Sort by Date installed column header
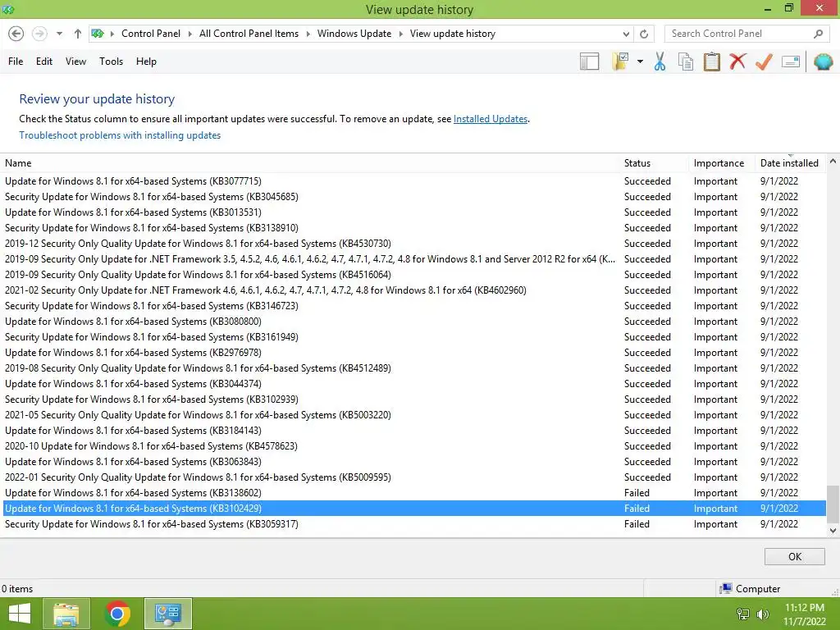 coord(789,163)
